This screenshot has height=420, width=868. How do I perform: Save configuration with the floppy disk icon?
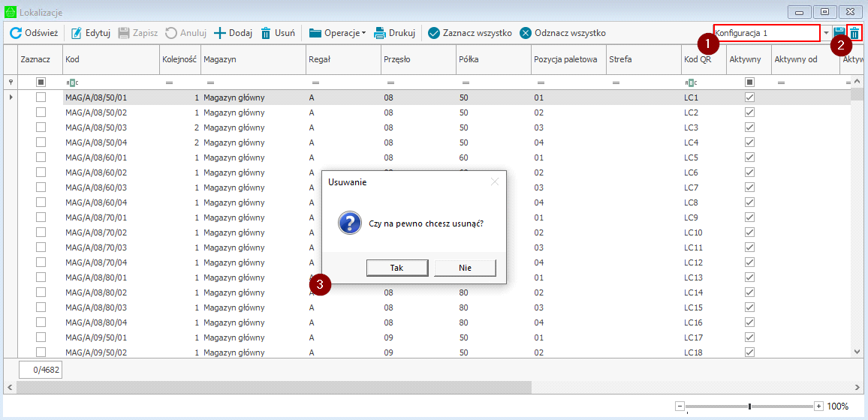(x=839, y=33)
